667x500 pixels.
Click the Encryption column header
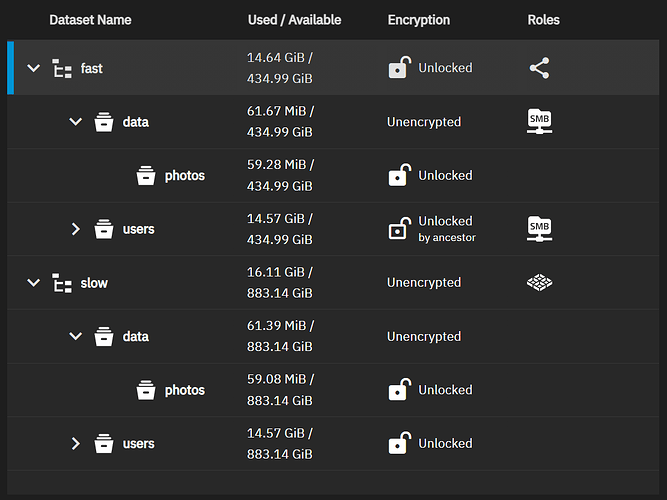click(x=419, y=20)
